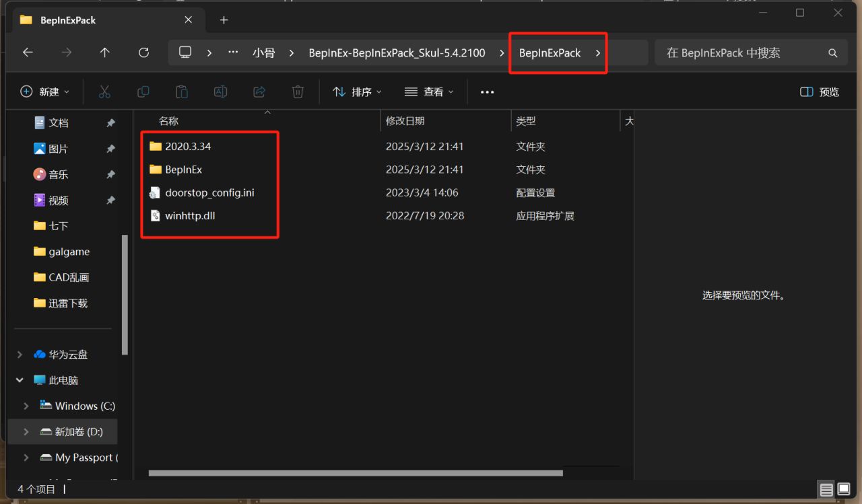Click the search magnifier icon
The image size is (862, 504).
tap(833, 53)
